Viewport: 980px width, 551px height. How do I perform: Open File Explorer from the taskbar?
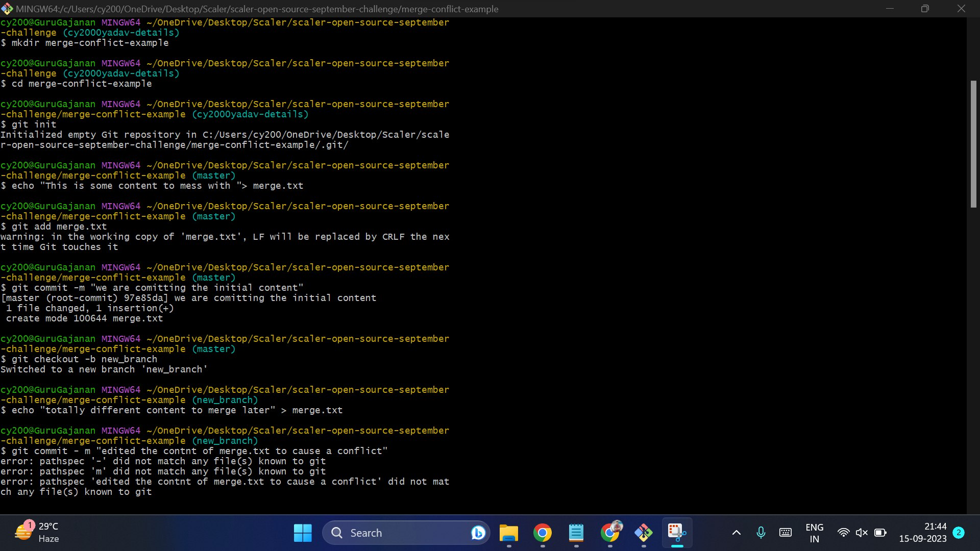pyautogui.click(x=508, y=532)
